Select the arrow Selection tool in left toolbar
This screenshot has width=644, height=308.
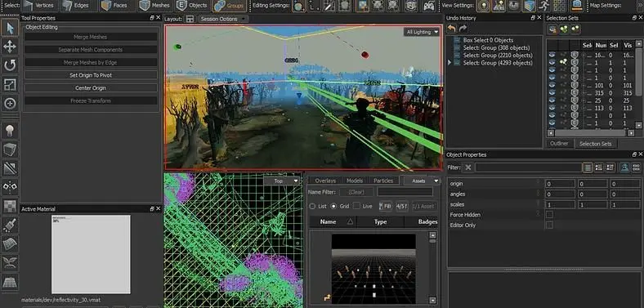(10, 28)
